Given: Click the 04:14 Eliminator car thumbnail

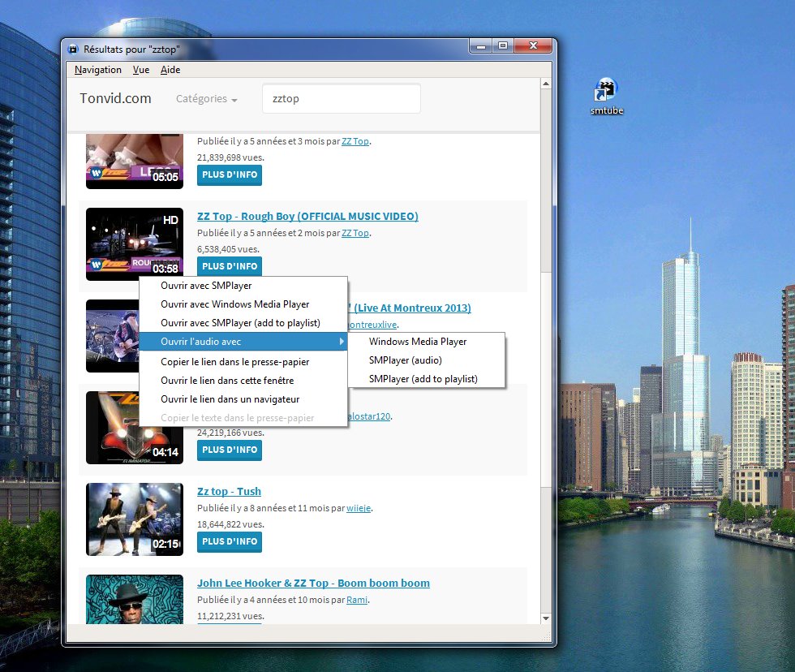Looking at the screenshot, I should [x=135, y=446].
